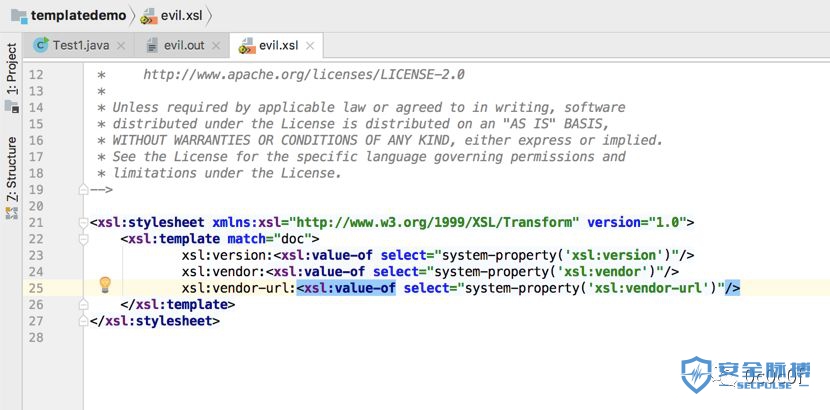
Task: Click the version="1.0" attribute on line 21
Action: coord(637,223)
